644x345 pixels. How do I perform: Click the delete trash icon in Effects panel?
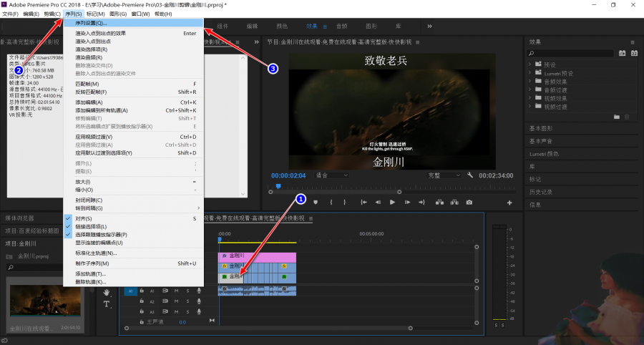627,117
